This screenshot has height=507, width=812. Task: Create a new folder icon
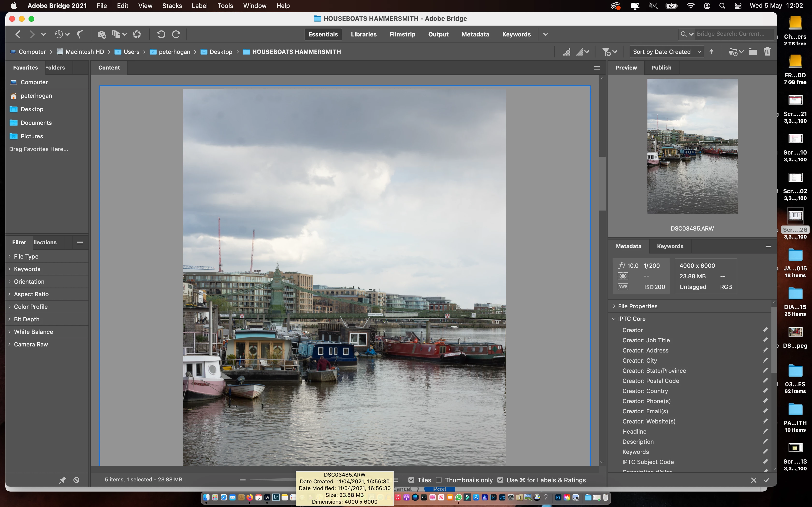pyautogui.click(x=753, y=52)
